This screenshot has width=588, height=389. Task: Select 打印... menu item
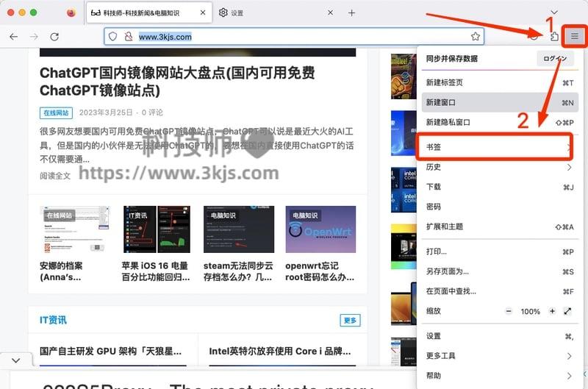tap(500, 251)
